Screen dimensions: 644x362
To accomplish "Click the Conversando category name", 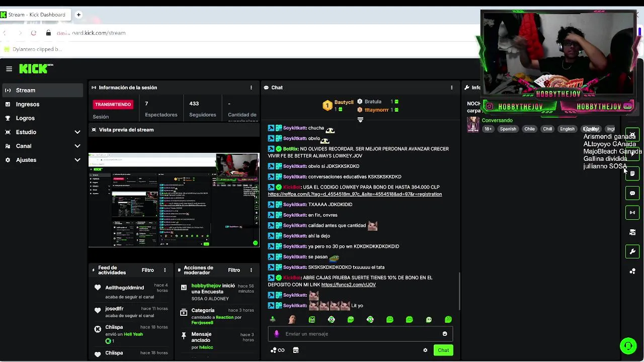I will click(497, 121).
